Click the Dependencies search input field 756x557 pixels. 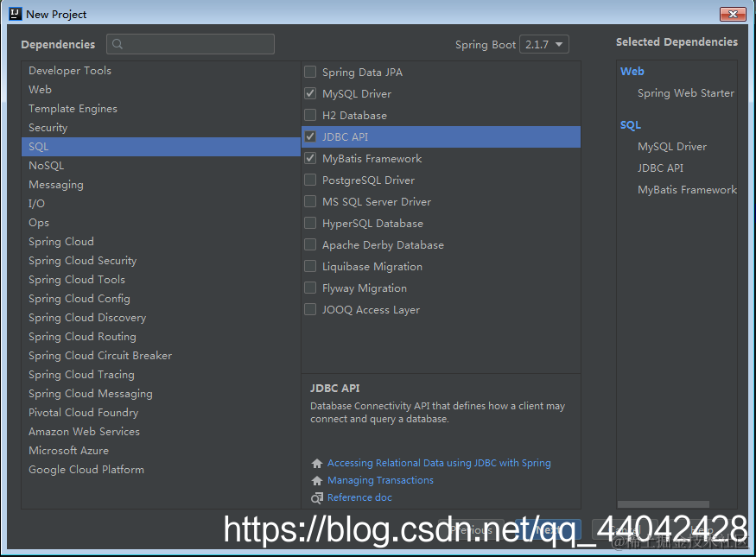(190, 44)
